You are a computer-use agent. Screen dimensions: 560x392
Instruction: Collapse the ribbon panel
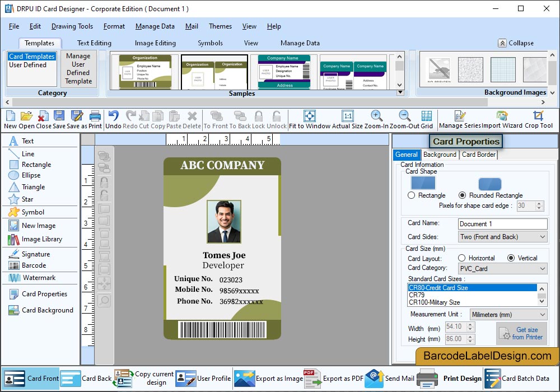tap(516, 43)
